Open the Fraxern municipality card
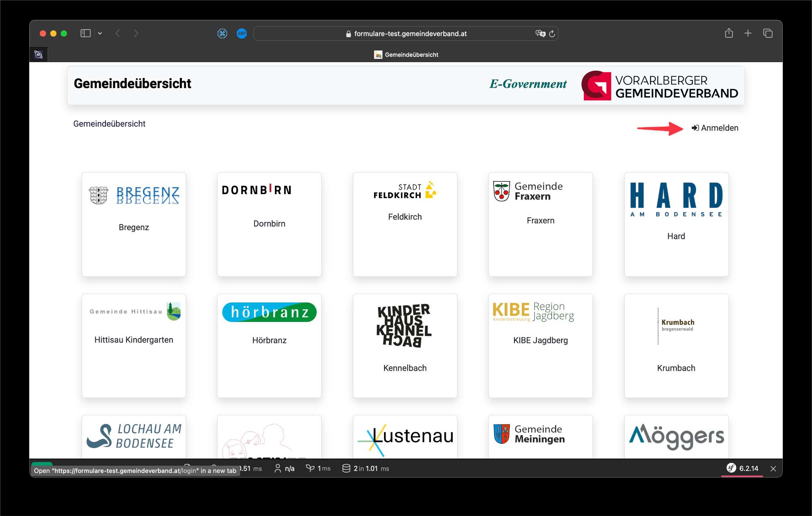Image resolution: width=812 pixels, height=516 pixels. 540,225
